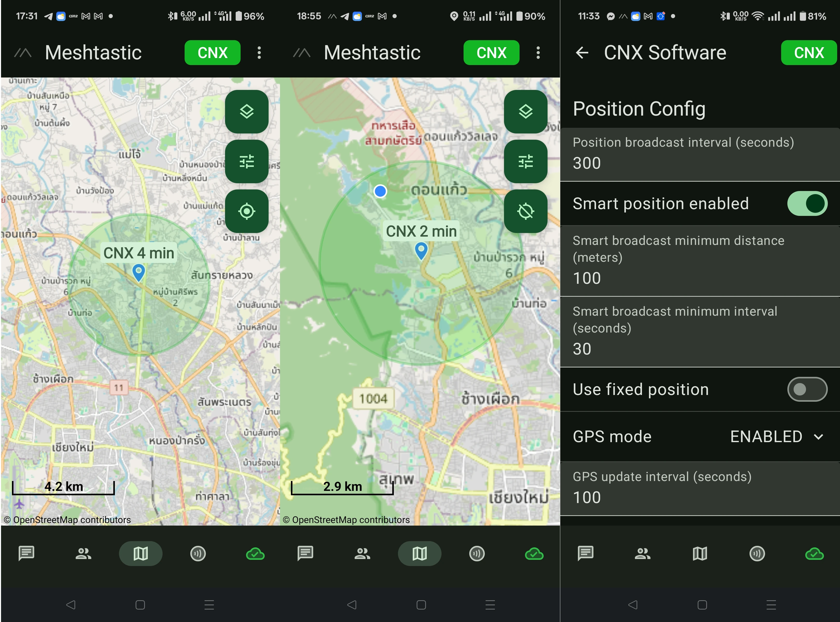Image resolution: width=840 pixels, height=622 pixels.
Task: Switch to messages tab in left screen
Action: click(26, 554)
